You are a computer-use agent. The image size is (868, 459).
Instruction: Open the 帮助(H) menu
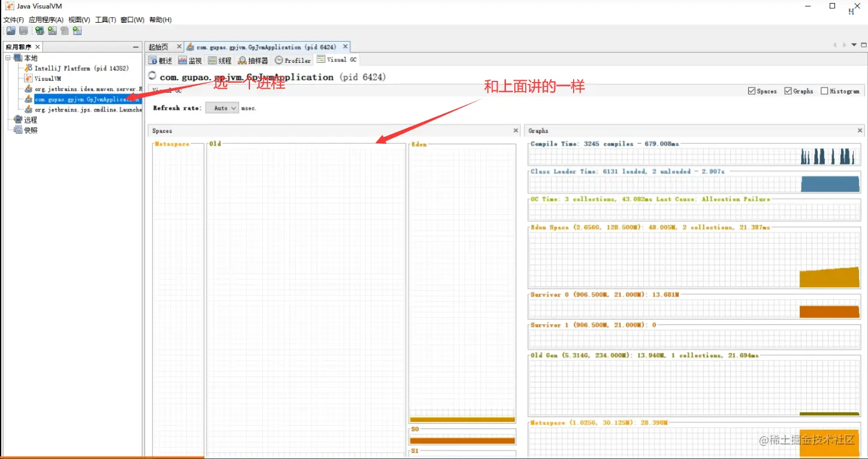[161, 20]
